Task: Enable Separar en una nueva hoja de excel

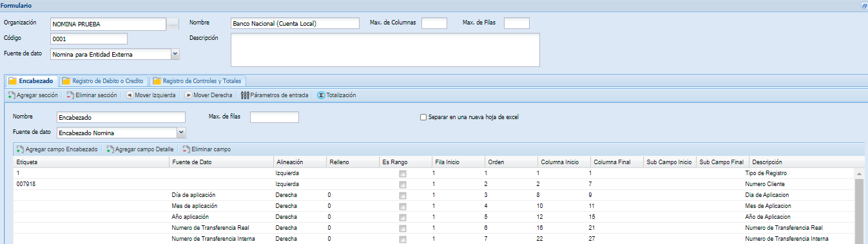Action: [x=423, y=117]
